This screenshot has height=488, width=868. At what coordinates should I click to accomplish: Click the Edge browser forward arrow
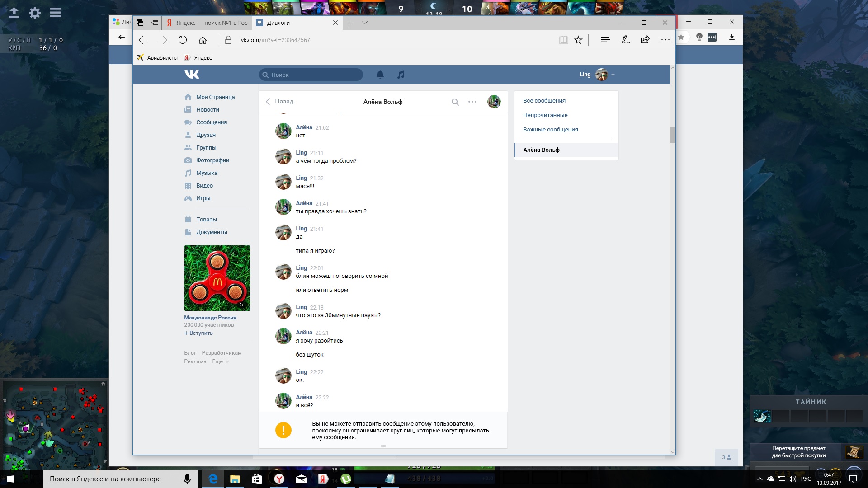[x=163, y=40]
